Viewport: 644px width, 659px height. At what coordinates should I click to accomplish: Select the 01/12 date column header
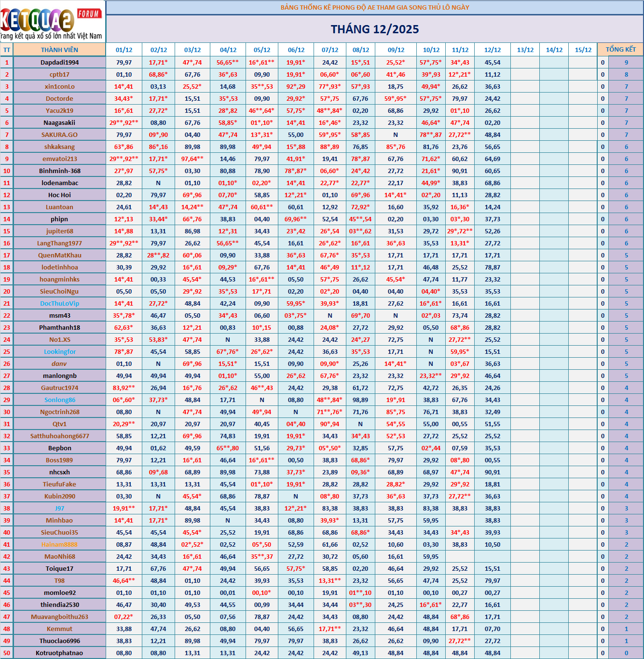click(x=124, y=50)
